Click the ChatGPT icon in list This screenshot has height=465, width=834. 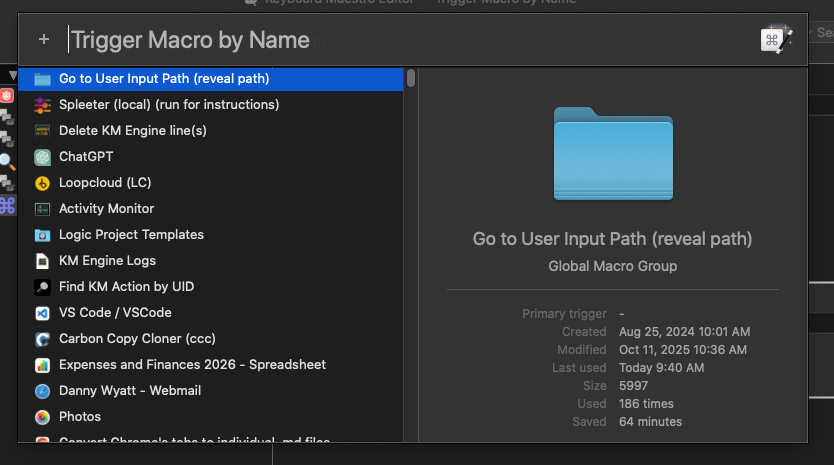point(42,157)
